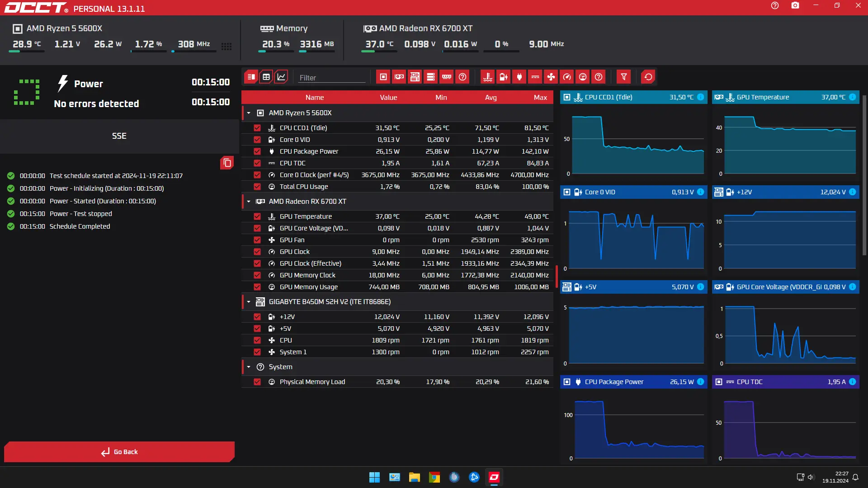Click the funnel filter icon
The width and height of the screenshot is (868, 488).
click(624, 77)
